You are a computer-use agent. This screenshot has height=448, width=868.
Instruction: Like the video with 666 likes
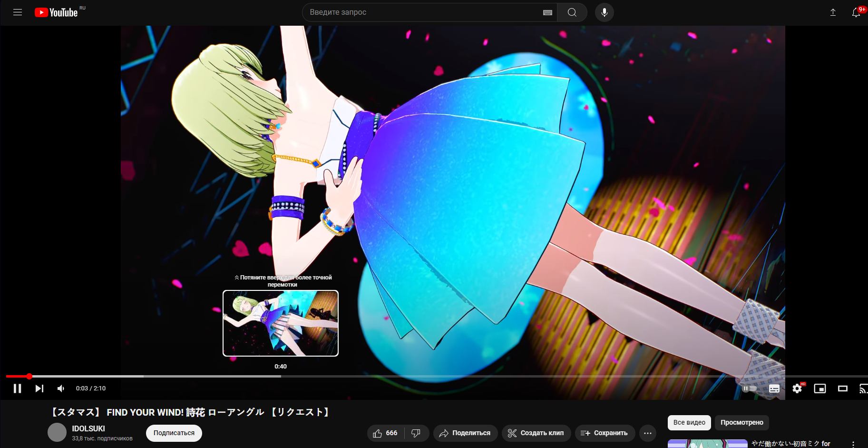(x=386, y=433)
